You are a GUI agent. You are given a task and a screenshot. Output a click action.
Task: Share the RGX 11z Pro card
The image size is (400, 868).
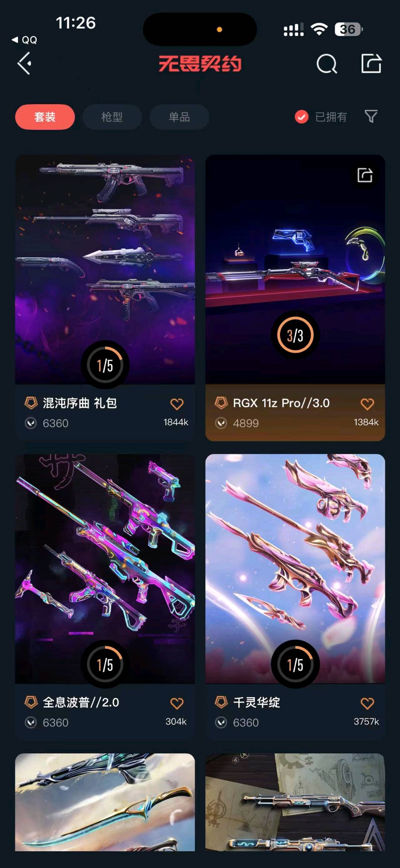[365, 175]
